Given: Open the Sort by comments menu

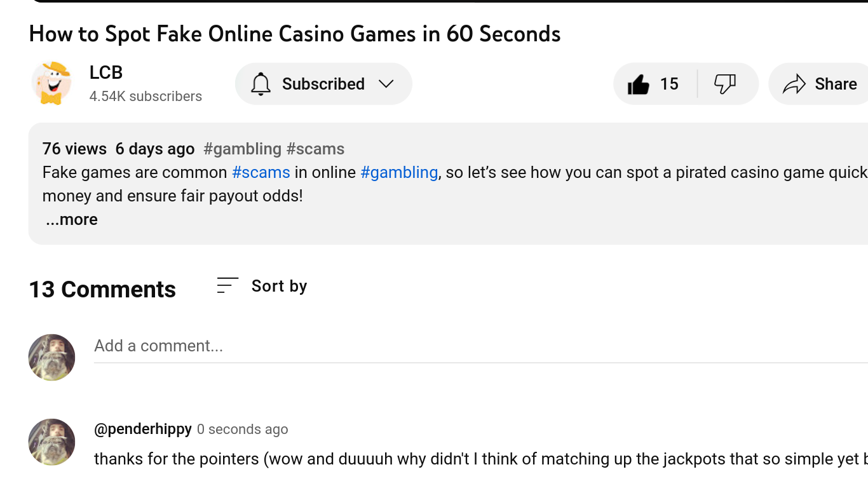Looking at the screenshot, I should (262, 286).
